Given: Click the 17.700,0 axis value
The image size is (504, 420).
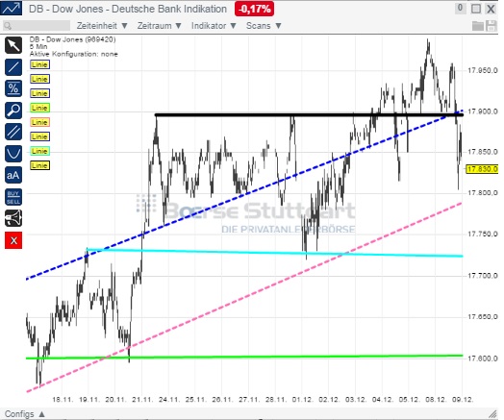Looking at the screenshot, I should tap(483, 276).
